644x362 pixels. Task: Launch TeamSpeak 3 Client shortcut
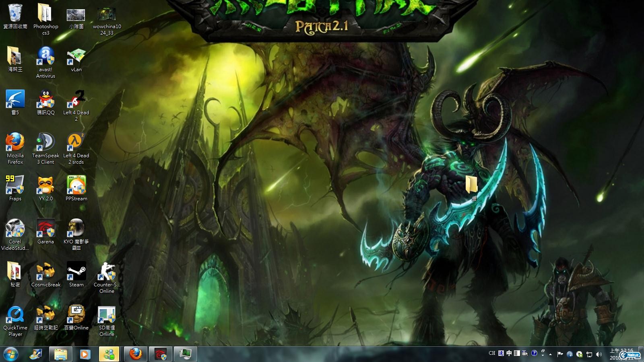[x=45, y=148]
